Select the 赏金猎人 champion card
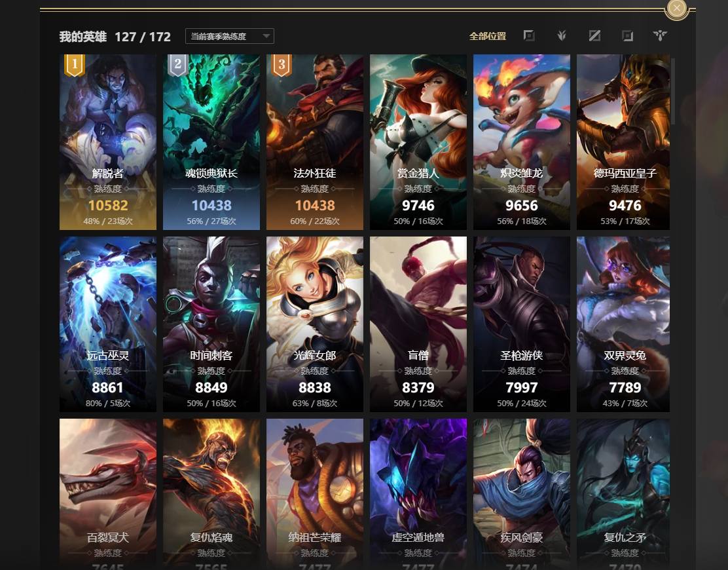The image size is (728, 570). point(418,142)
